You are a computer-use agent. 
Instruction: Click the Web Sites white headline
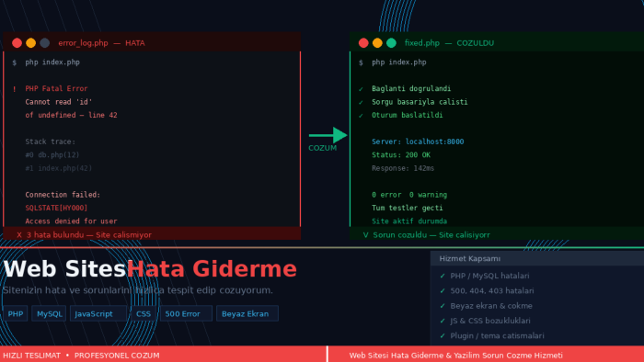(x=64, y=269)
